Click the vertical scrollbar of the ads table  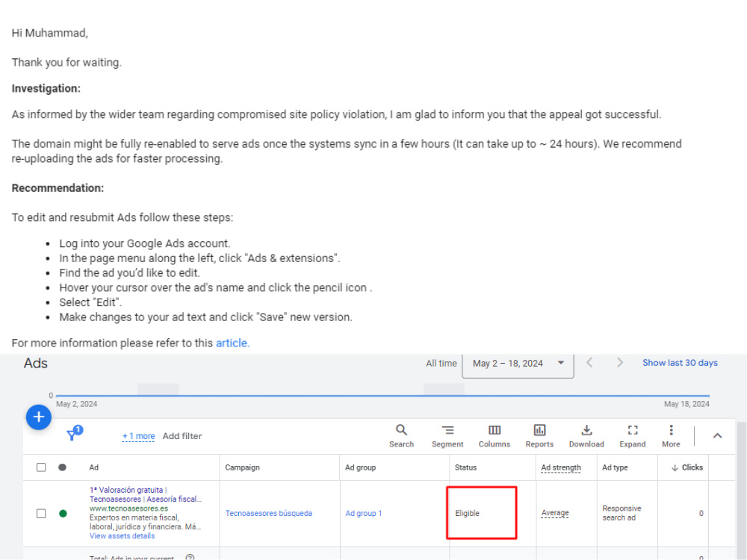click(741, 491)
